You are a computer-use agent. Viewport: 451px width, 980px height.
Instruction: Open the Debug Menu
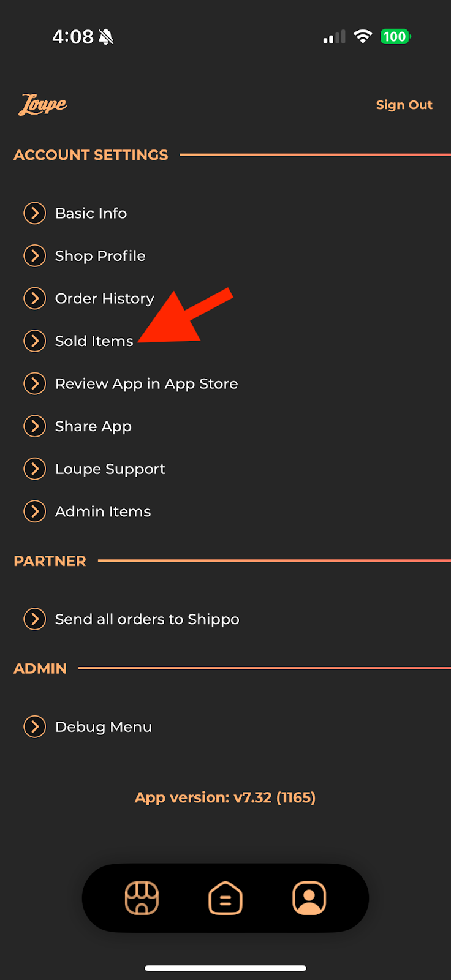coord(103,727)
